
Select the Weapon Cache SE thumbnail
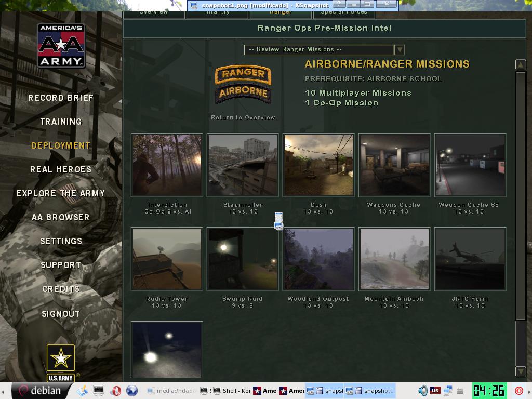pyautogui.click(x=470, y=165)
